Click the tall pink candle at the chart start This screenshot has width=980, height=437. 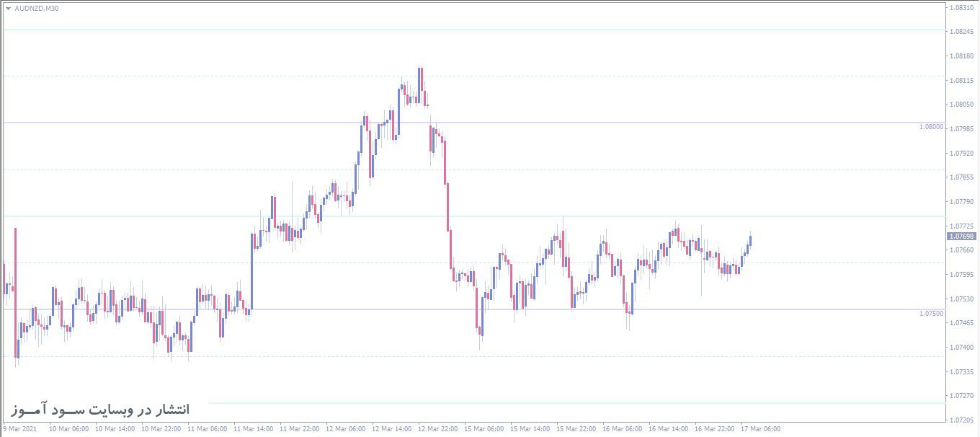(x=15, y=292)
